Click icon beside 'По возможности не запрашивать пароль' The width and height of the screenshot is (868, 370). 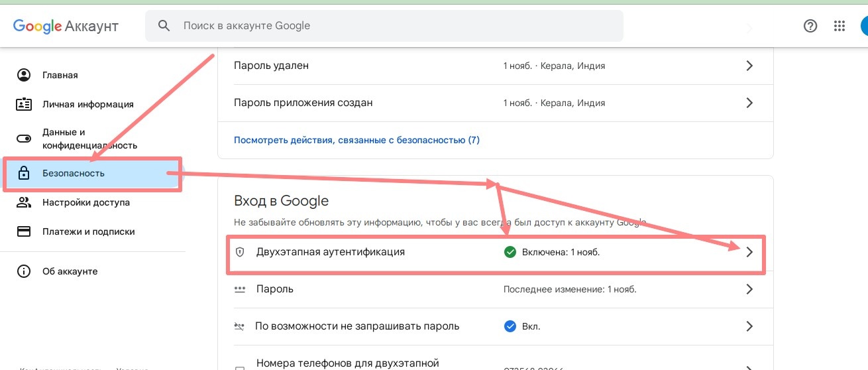point(240,326)
